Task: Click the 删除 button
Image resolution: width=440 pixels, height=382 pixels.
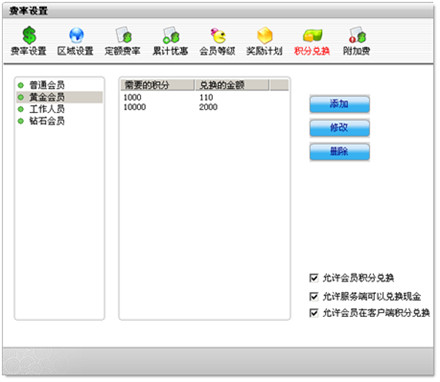Action: click(x=339, y=152)
